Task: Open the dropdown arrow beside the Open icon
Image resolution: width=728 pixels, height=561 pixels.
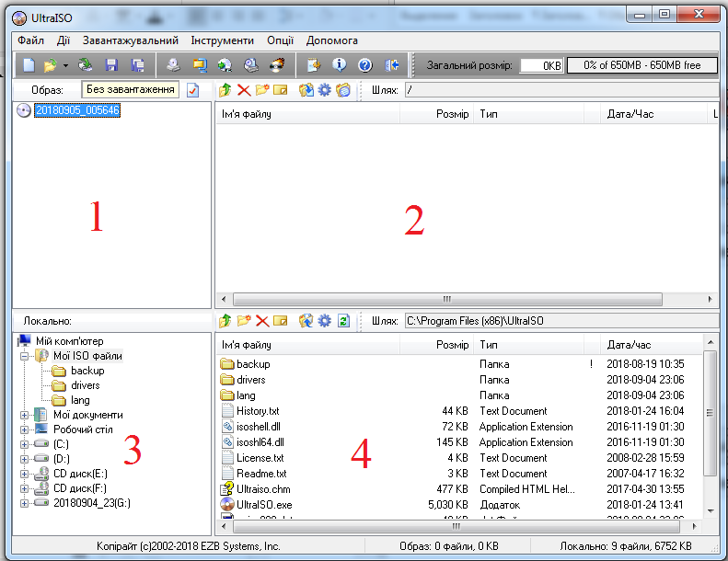Action: click(x=65, y=65)
